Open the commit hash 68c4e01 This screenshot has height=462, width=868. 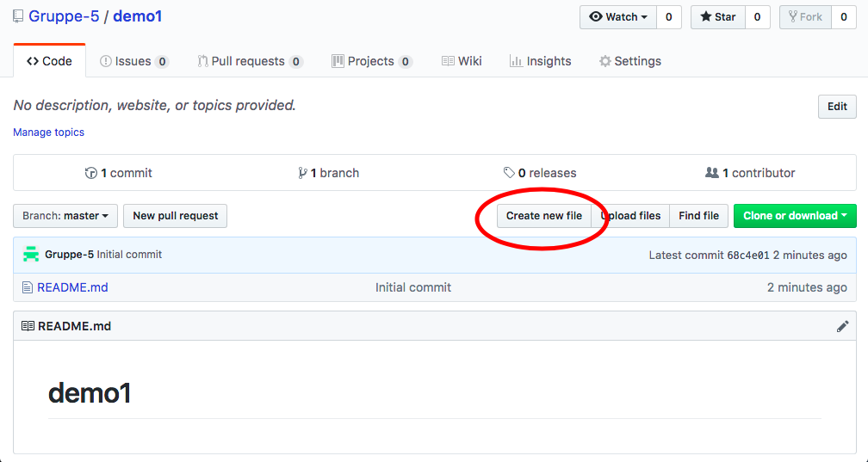[747, 255]
